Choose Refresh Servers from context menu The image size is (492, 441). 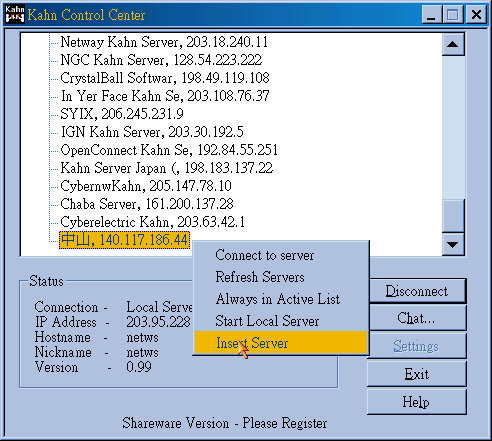point(281,277)
